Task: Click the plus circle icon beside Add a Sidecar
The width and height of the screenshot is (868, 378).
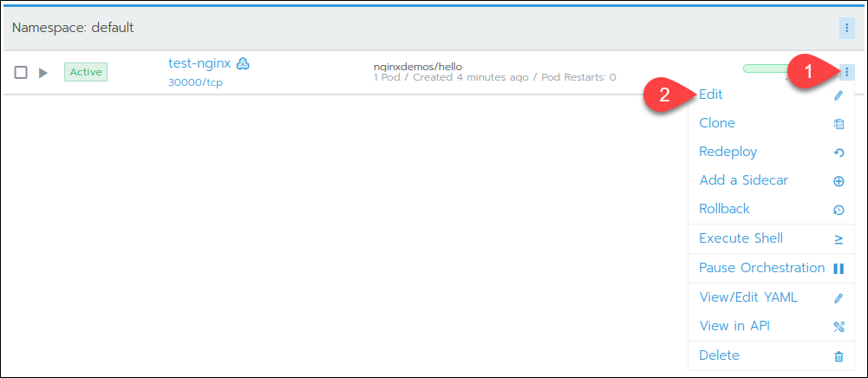Action: coord(839,181)
